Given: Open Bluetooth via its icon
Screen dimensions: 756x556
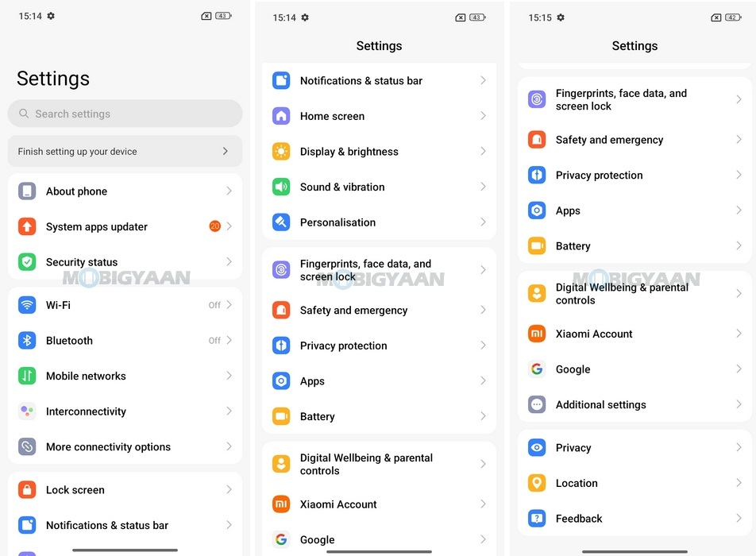Looking at the screenshot, I should pos(27,341).
